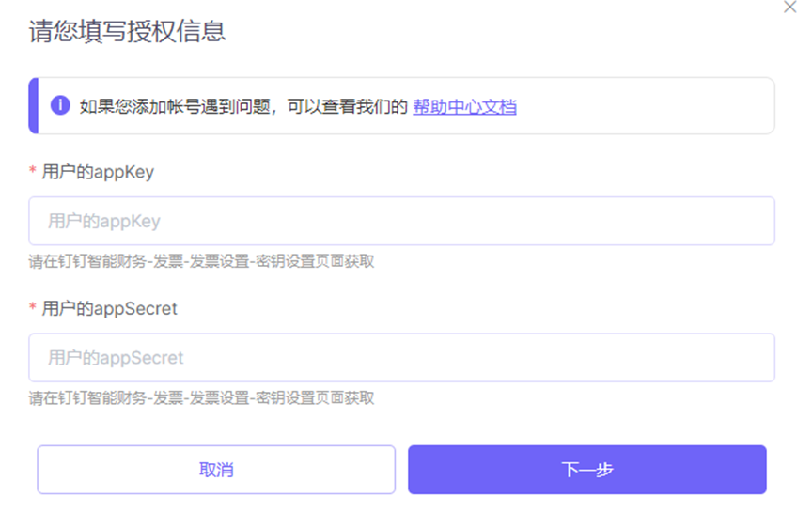Click the 取消 button
This screenshot has width=812, height=512.
[216, 470]
